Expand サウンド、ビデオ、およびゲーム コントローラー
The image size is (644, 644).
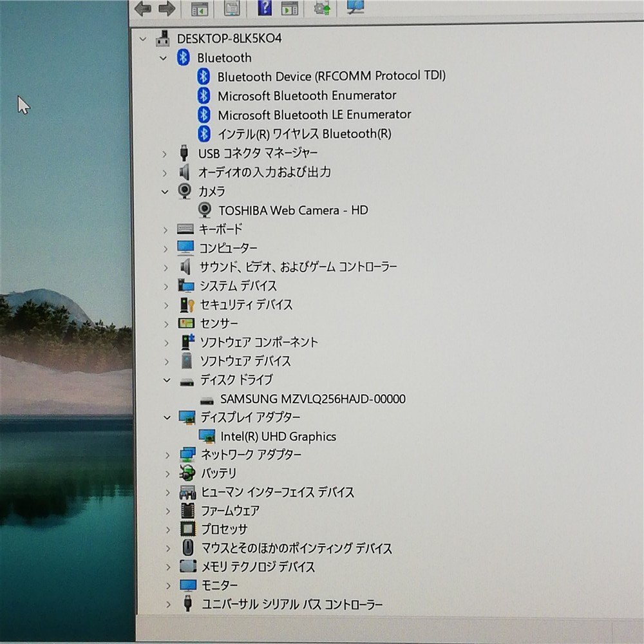(x=166, y=268)
